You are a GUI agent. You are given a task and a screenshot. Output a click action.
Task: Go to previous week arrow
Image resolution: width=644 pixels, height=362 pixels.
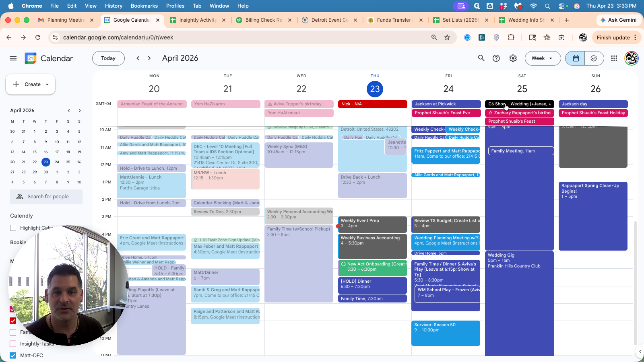coord(138,58)
